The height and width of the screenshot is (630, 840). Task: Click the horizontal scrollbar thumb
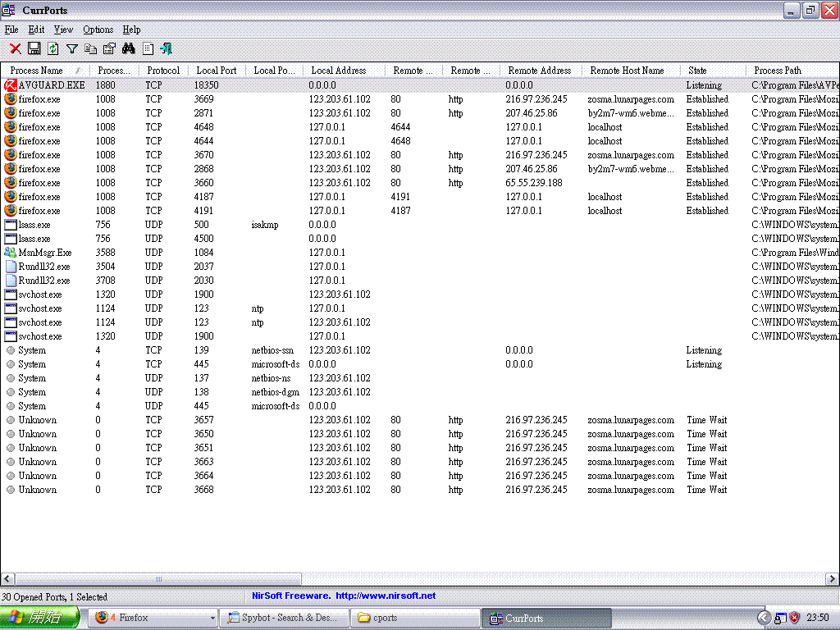158,578
